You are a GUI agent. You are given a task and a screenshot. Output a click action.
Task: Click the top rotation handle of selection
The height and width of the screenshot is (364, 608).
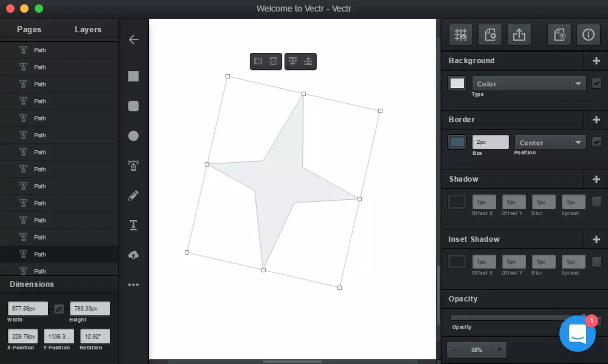[x=304, y=94]
